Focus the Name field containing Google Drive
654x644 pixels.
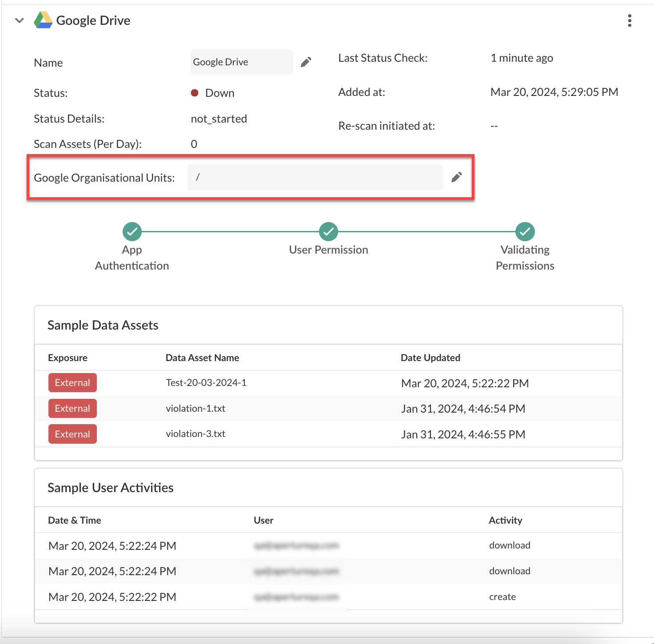[241, 62]
